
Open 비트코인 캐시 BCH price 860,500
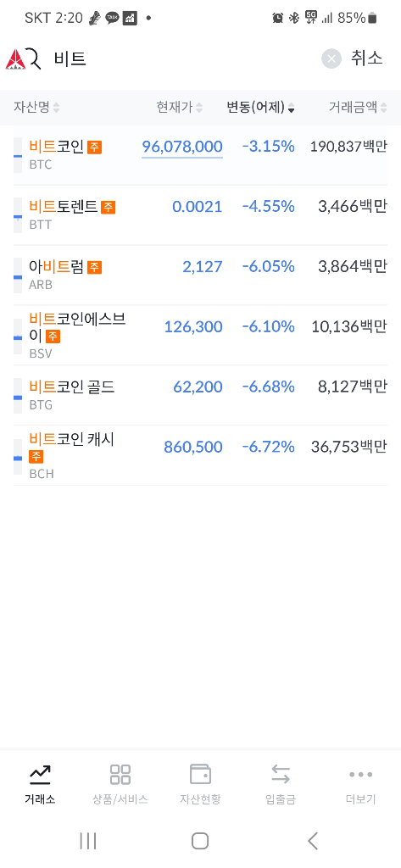pos(193,447)
